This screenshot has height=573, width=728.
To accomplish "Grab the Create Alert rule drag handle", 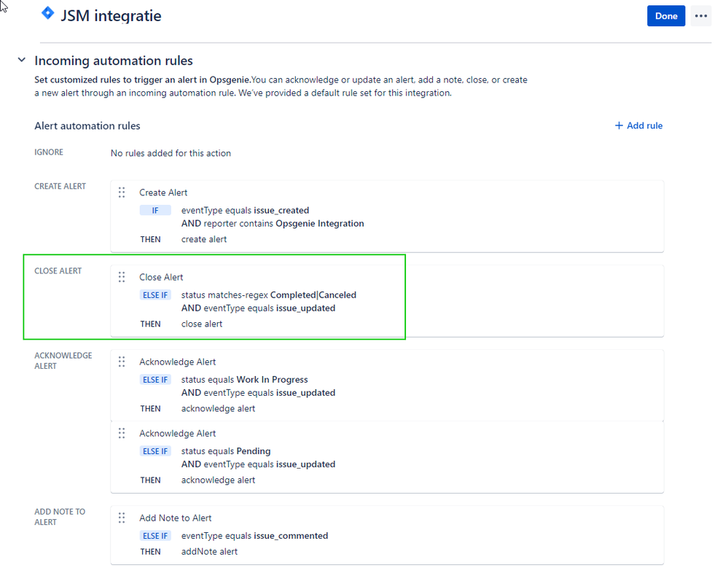I will pyautogui.click(x=122, y=192).
